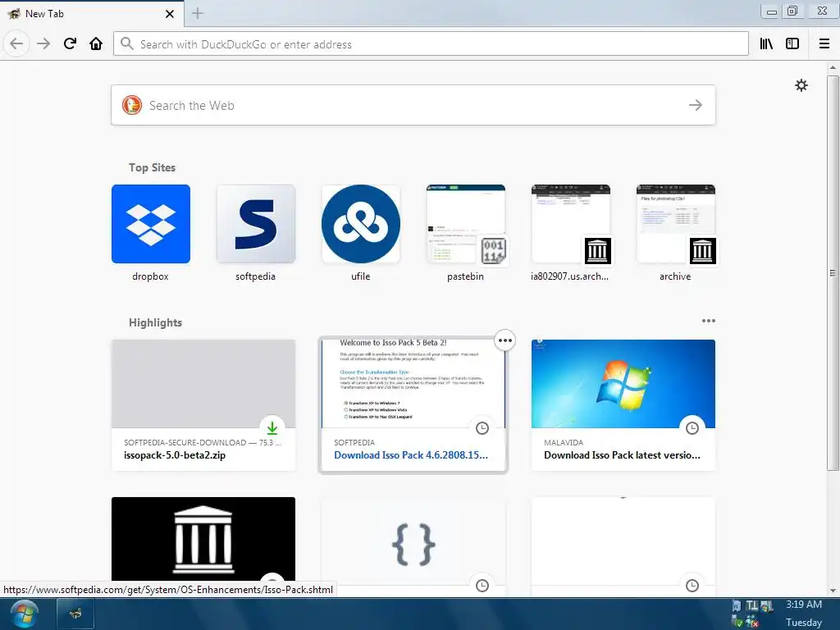Open Highlights section options menu

pos(708,321)
